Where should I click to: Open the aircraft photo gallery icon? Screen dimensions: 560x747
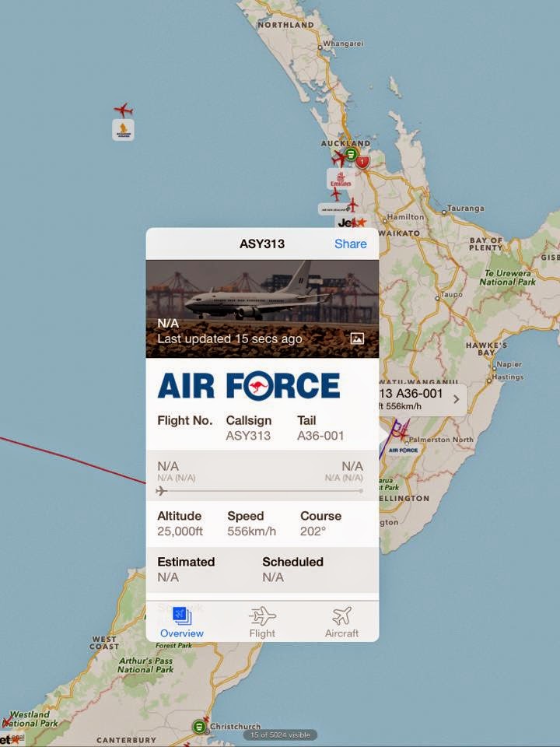coord(357,338)
